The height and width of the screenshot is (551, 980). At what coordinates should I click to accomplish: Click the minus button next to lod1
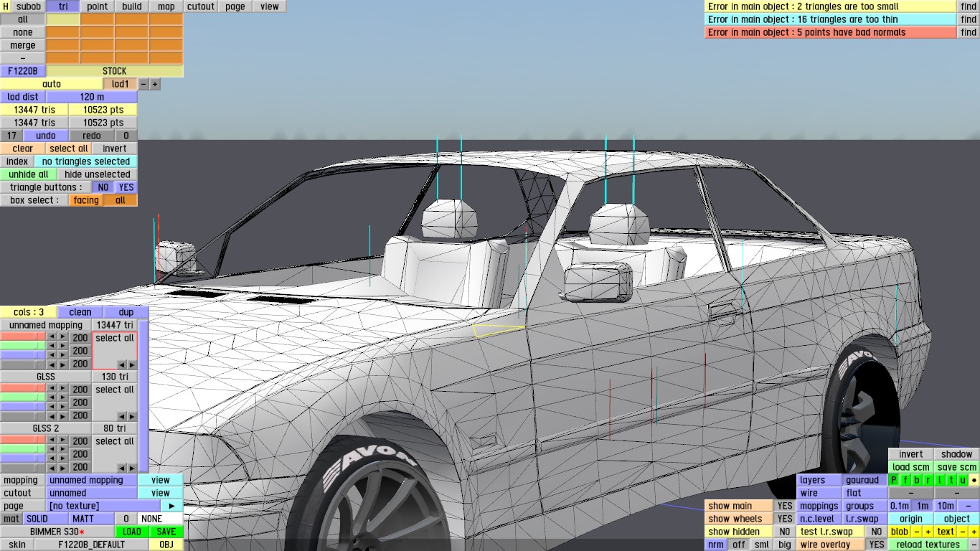[x=143, y=84]
